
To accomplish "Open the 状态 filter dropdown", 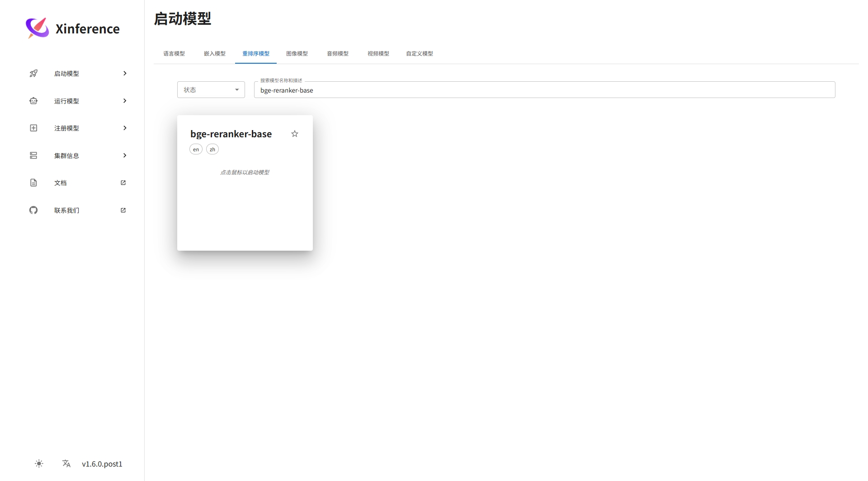I will 211,89.
